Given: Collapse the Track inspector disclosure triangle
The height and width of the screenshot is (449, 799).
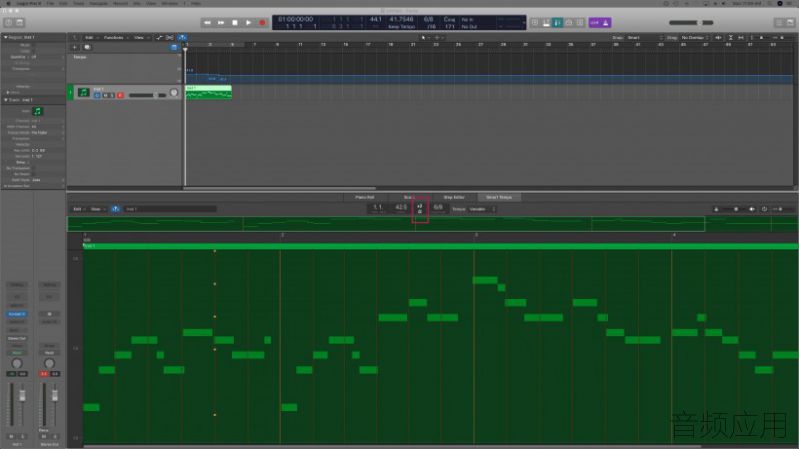Looking at the screenshot, I should click(x=6, y=100).
